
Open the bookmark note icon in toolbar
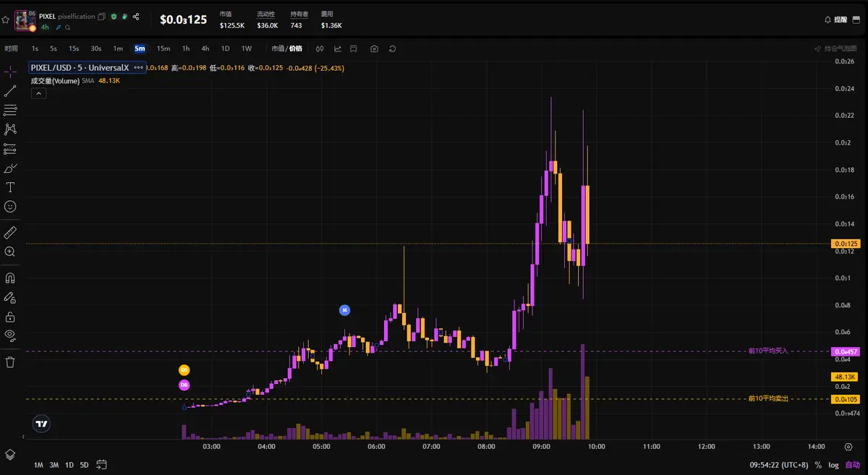click(x=354, y=48)
